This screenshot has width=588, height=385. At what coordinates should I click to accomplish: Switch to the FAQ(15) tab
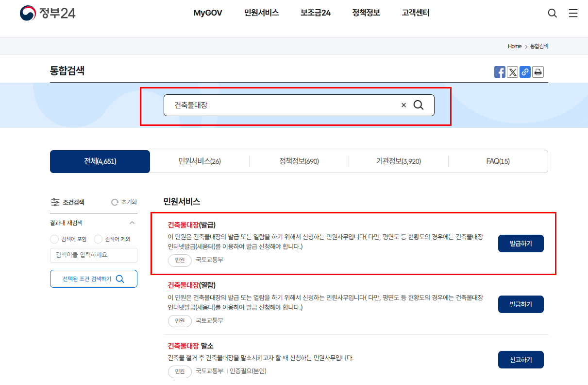[498, 161]
